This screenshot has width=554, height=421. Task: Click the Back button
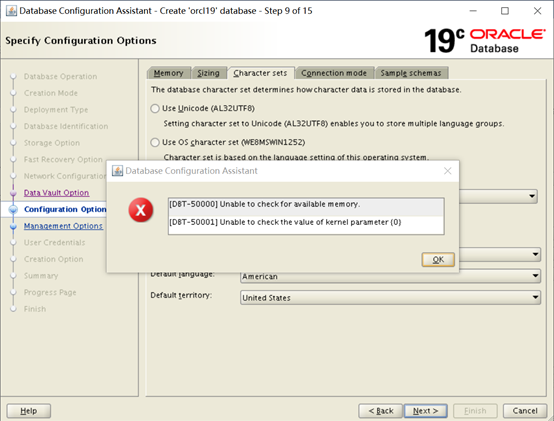[x=381, y=411]
